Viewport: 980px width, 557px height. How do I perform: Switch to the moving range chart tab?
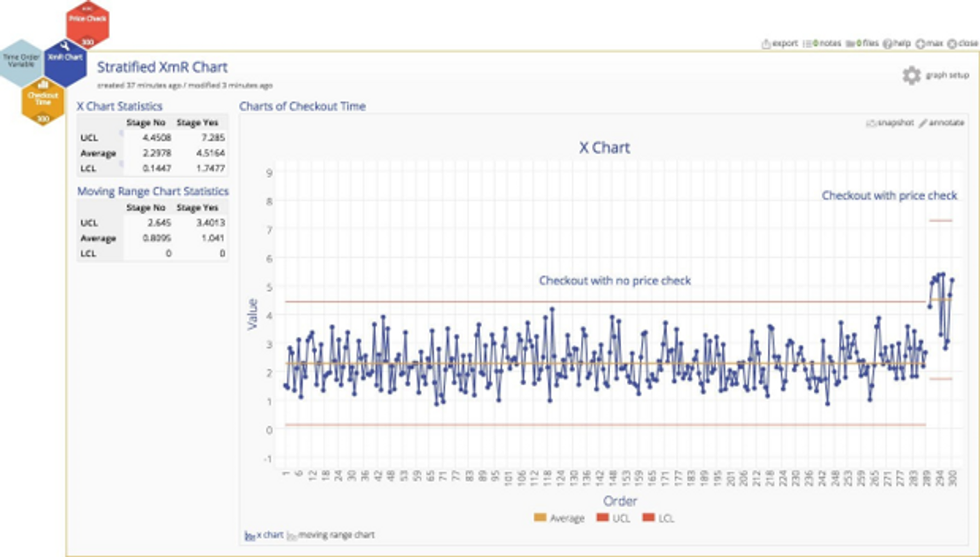pos(331,535)
